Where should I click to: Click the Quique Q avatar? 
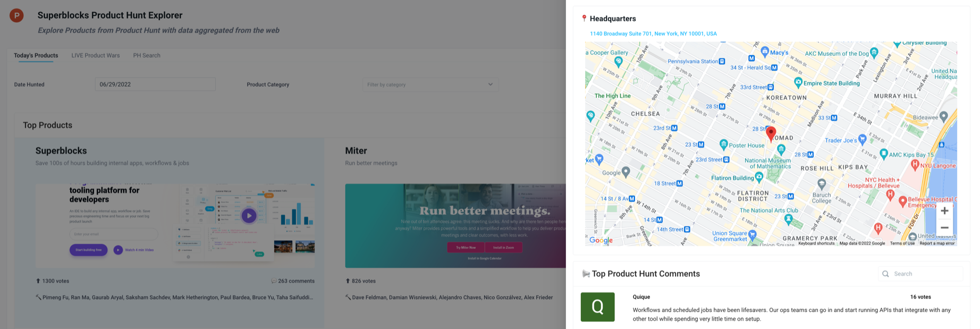click(597, 307)
